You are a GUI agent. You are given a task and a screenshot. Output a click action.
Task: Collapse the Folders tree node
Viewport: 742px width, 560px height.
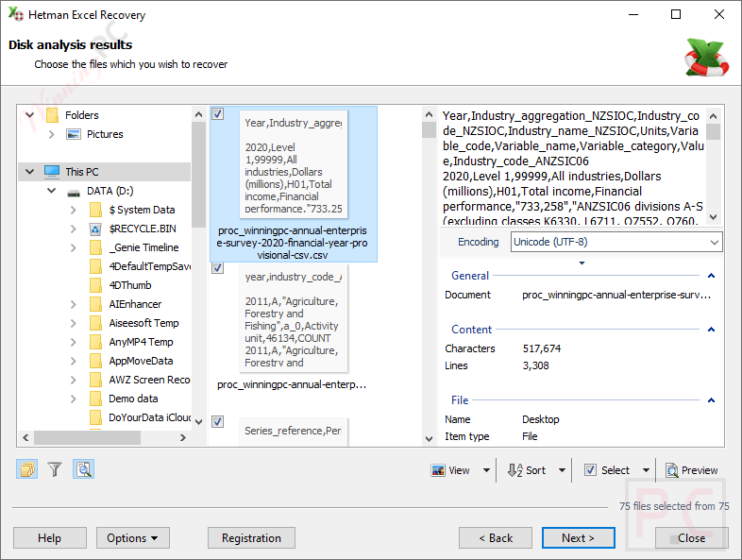pos(30,115)
